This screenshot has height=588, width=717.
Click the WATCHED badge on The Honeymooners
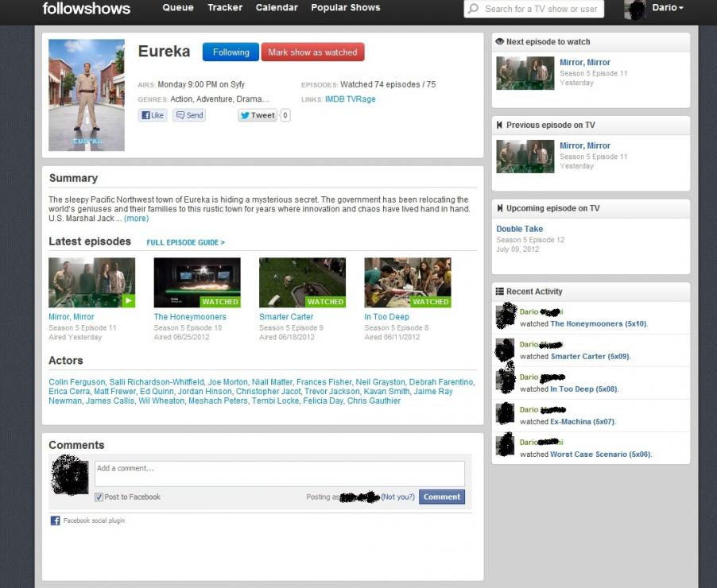(220, 302)
